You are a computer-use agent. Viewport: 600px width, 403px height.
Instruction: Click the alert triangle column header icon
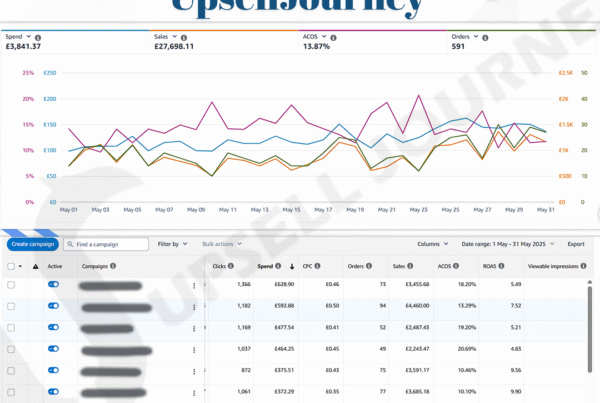coord(35,266)
